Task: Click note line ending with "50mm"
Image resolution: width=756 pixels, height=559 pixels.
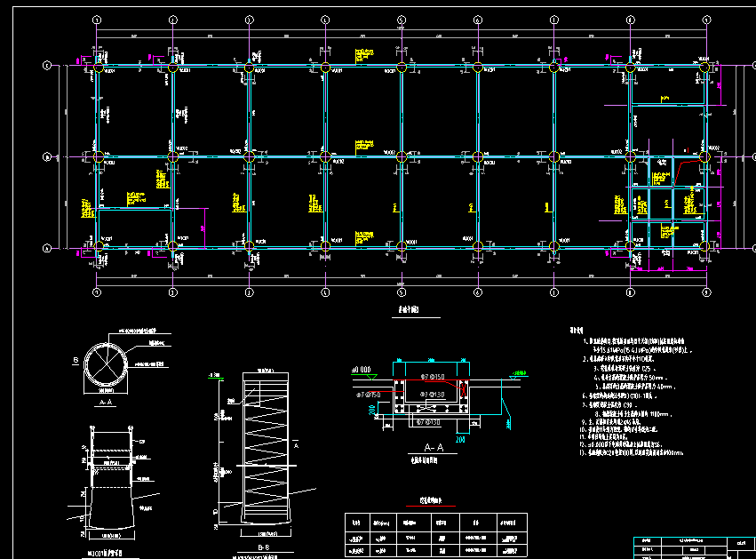Action: click(x=631, y=378)
